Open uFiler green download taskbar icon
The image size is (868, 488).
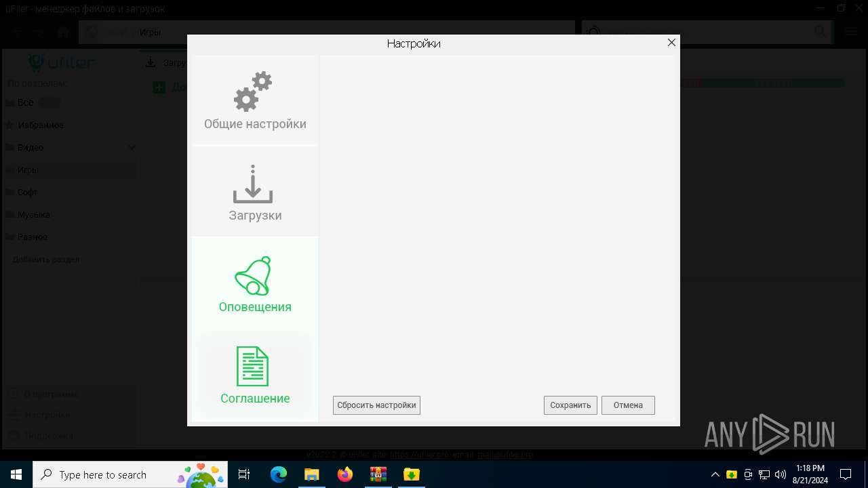411,474
